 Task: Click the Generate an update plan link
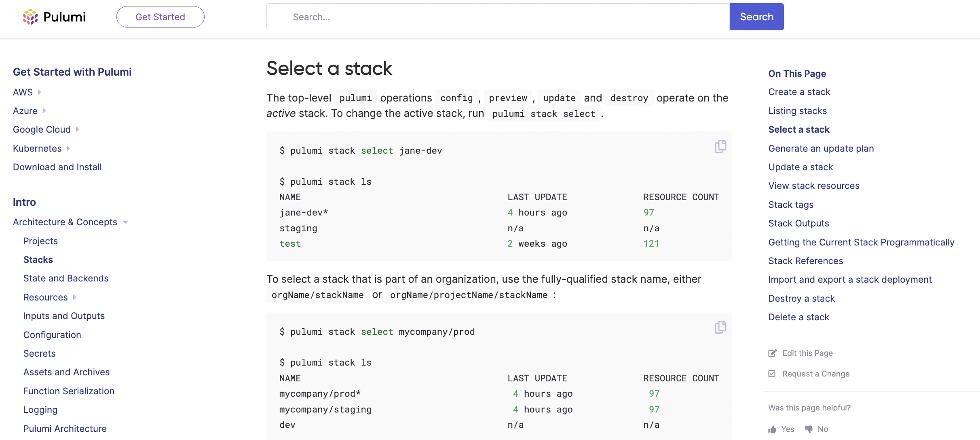pos(821,148)
